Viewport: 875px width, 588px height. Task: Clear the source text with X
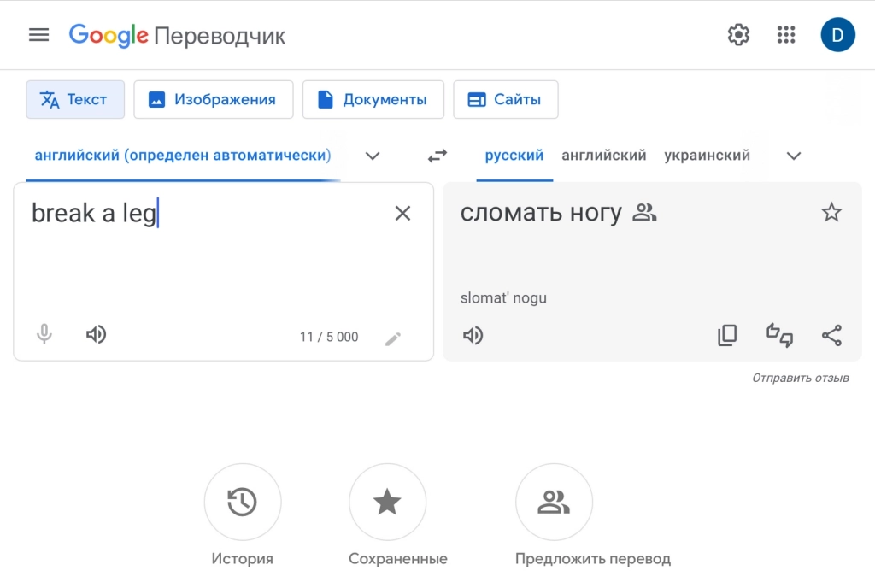click(x=403, y=213)
